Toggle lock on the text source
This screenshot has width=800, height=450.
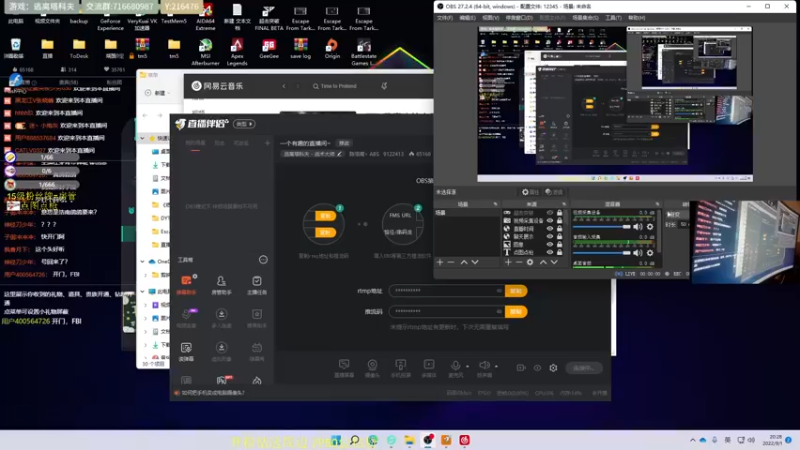560,252
